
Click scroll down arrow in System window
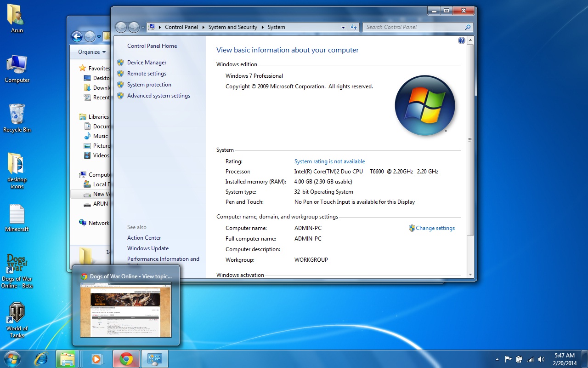(470, 275)
